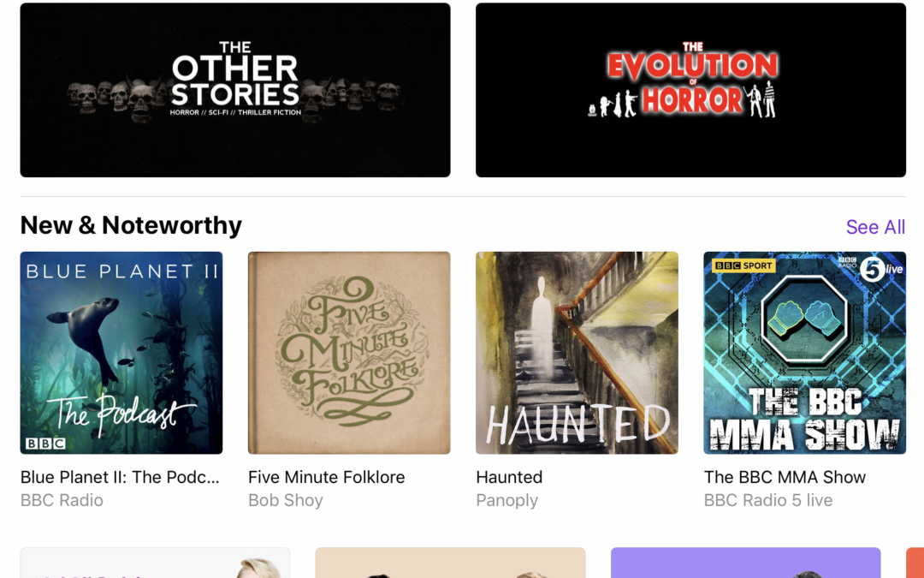The image size is (924, 578).
Task: Click the New & Noteworthy heading
Action: (131, 225)
